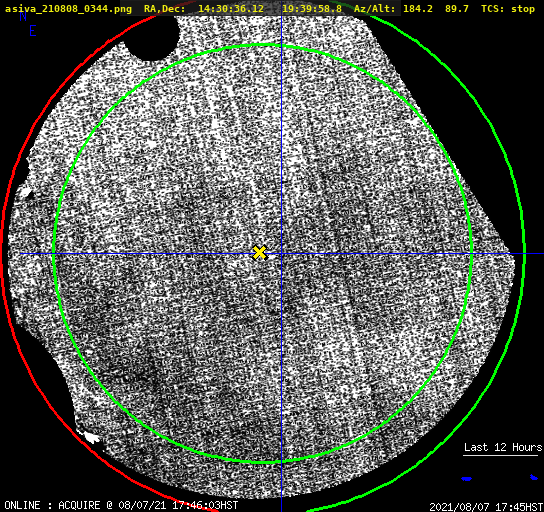
Task: Click the altitude value 89.7
Action: tap(457, 9)
